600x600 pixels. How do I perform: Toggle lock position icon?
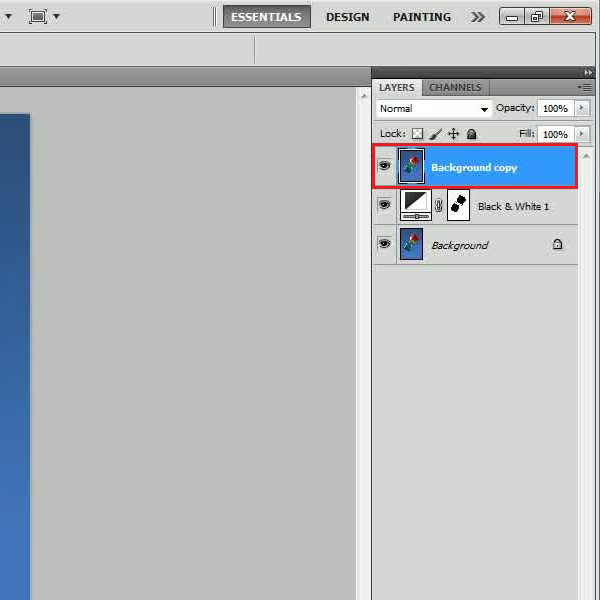pyautogui.click(x=453, y=134)
